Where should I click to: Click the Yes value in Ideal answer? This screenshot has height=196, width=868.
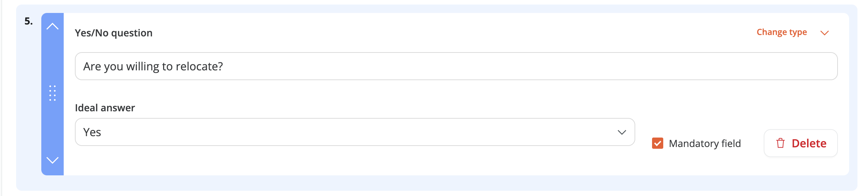[x=92, y=132]
